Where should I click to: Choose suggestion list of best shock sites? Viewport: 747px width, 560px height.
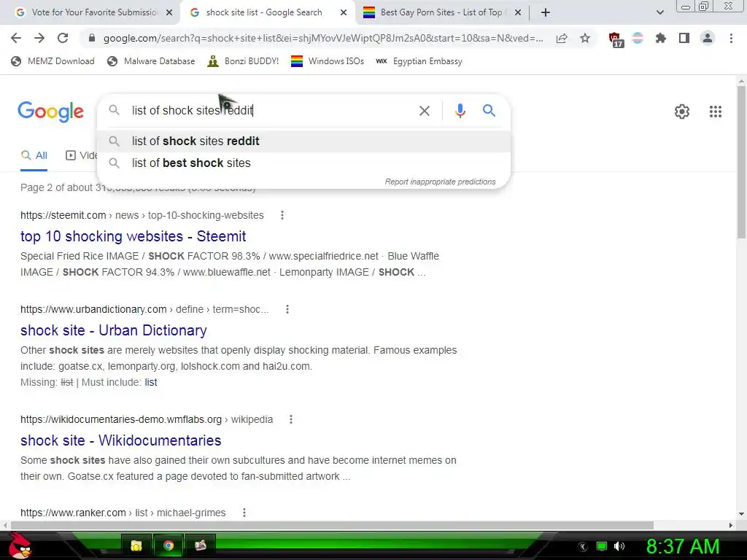[304, 163]
